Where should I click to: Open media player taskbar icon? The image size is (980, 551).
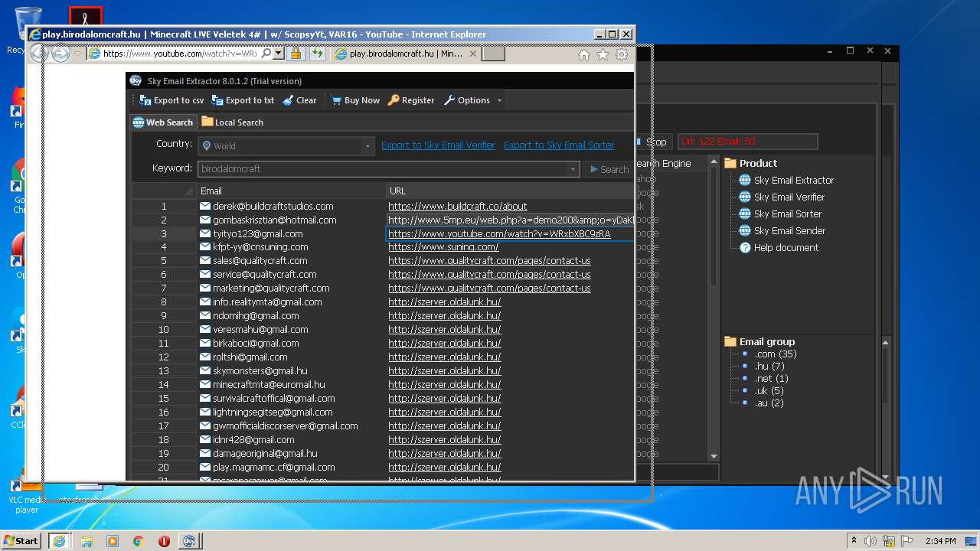(x=113, y=540)
